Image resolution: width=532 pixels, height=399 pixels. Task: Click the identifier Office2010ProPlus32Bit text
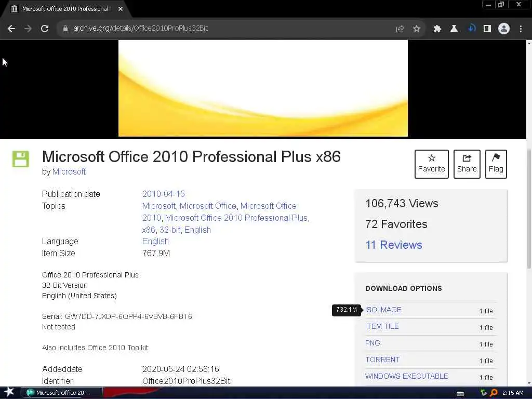(187, 381)
